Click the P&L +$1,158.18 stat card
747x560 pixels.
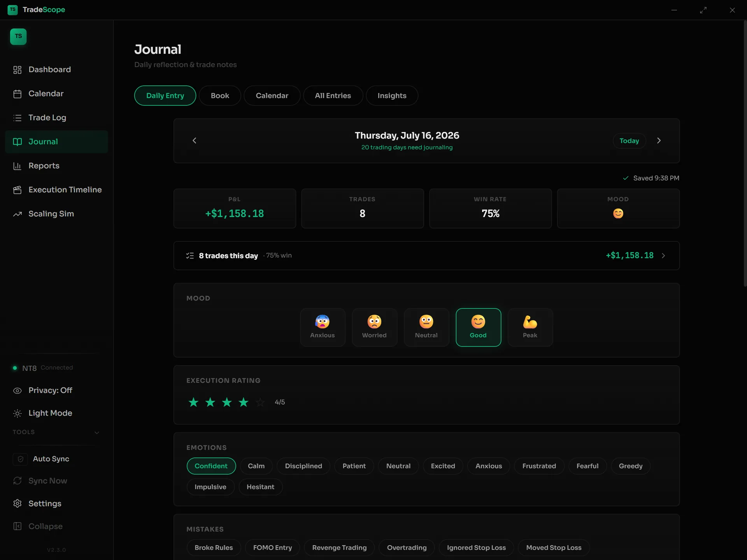tap(235, 208)
